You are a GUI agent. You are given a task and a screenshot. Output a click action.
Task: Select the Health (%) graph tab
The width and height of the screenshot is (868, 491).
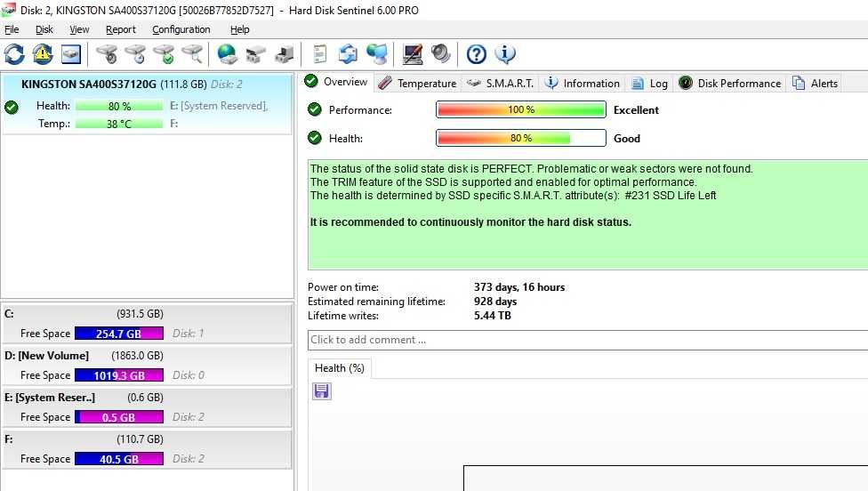click(340, 368)
